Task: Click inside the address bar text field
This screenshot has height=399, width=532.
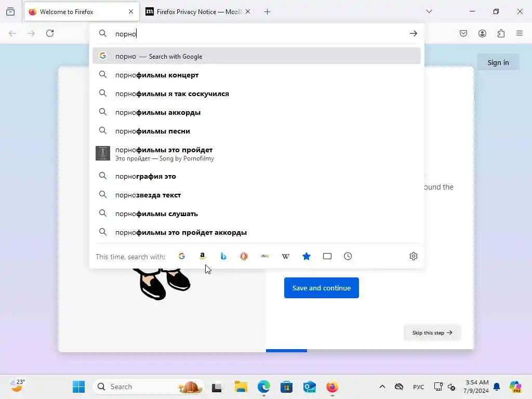Action: pyautogui.click(x=258, y=34)
